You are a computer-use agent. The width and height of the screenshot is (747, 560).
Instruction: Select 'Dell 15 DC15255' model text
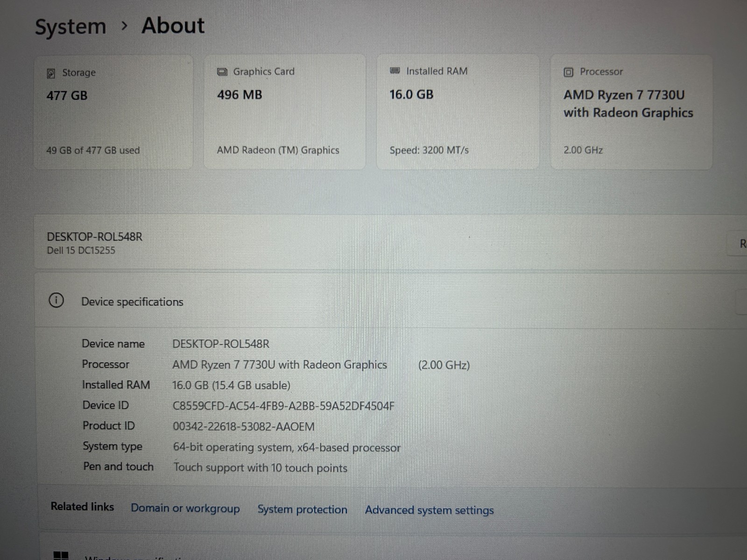click(81, 251)
